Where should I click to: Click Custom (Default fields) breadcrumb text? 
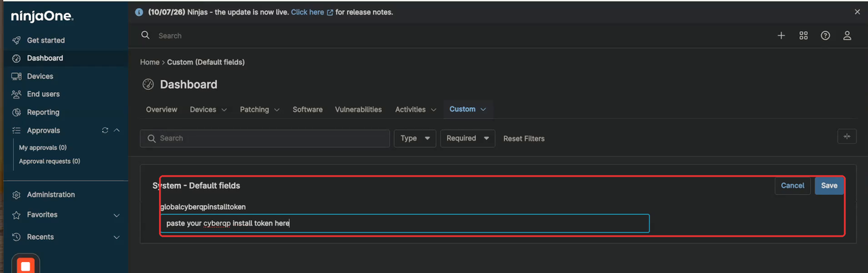pos(205,62)
